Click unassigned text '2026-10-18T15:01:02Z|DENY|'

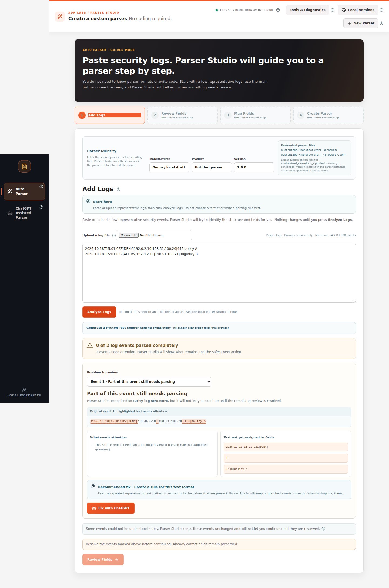[x=286, y=447]
